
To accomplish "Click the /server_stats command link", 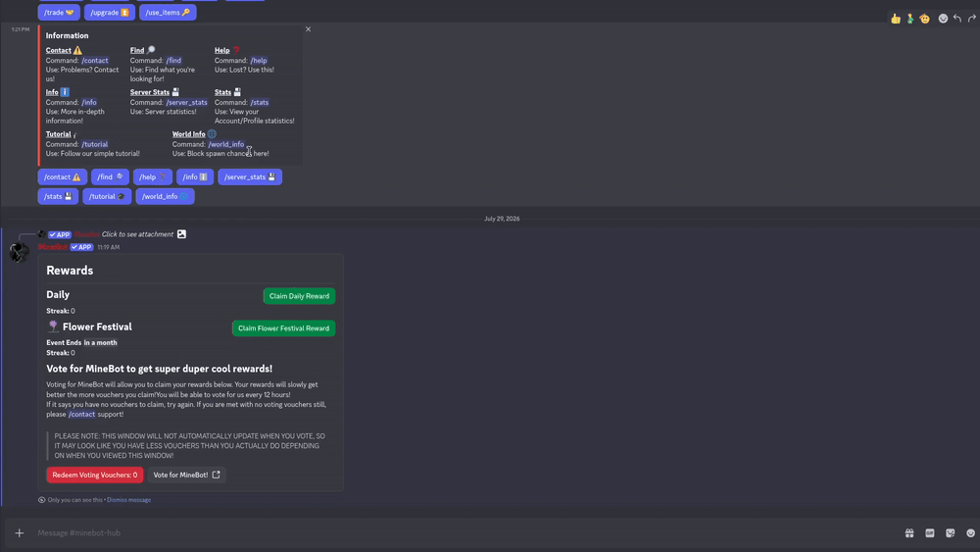I will (186, 103).
